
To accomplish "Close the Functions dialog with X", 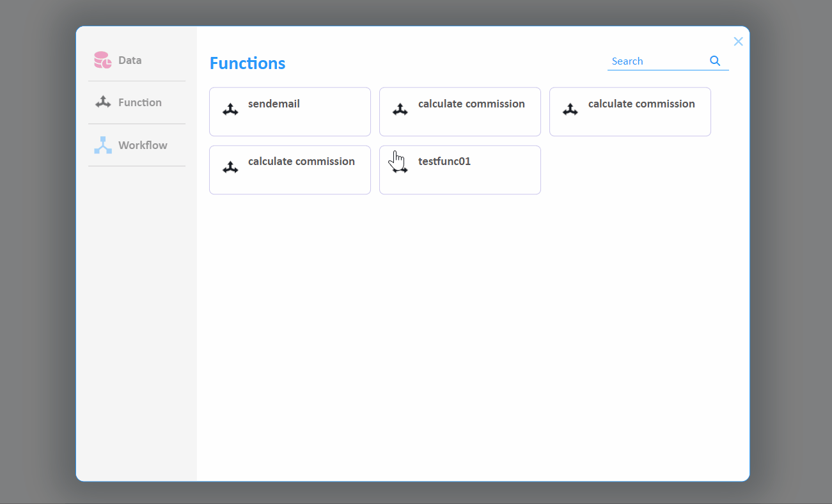I will pos(738,42).
